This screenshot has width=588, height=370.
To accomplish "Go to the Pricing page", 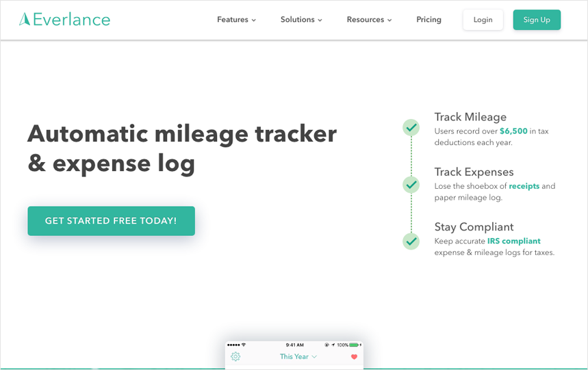I will [429, 19].
